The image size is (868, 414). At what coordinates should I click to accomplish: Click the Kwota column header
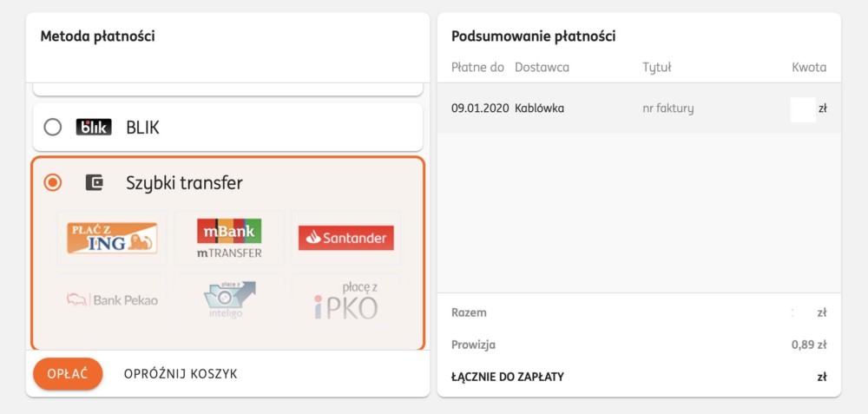[809, 68]
